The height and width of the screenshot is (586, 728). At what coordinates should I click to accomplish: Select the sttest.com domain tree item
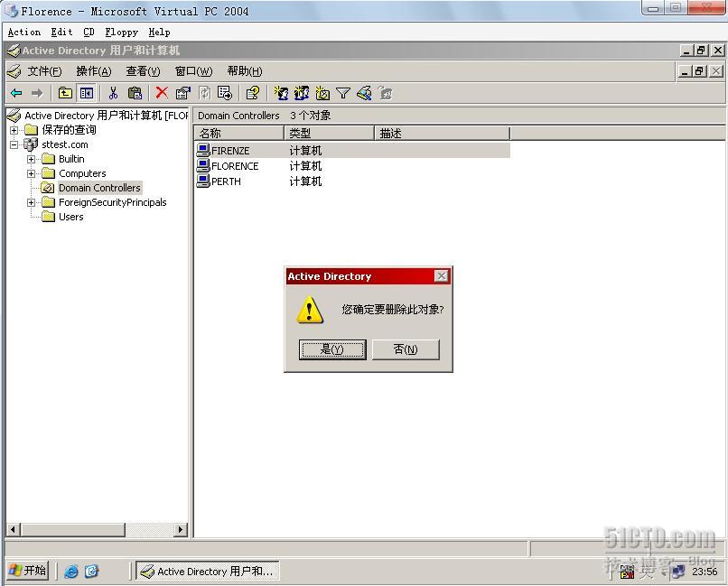click(64, 144)
